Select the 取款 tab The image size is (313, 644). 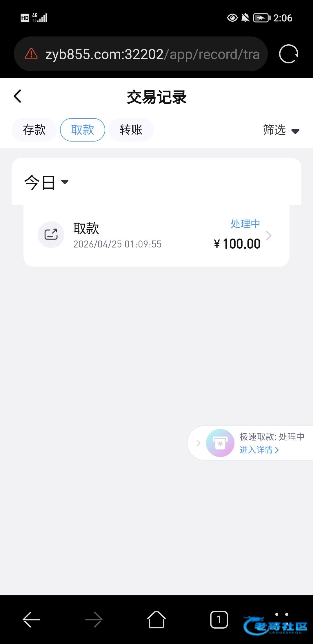(83, 130)
